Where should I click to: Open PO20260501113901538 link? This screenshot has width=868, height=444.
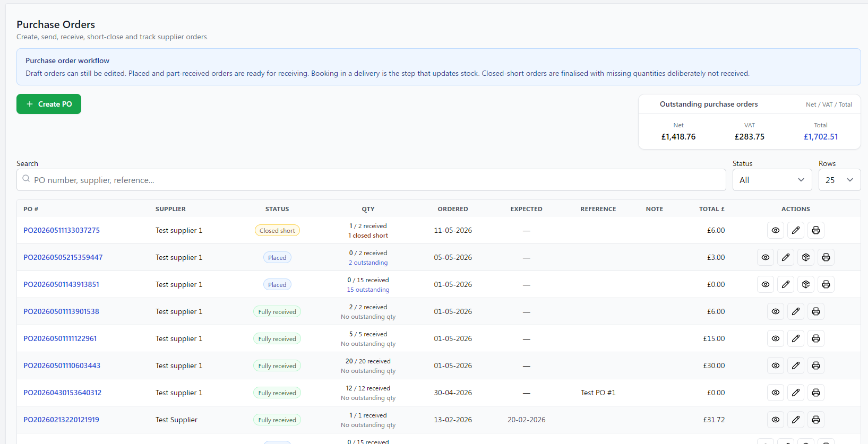click(61, 311)
